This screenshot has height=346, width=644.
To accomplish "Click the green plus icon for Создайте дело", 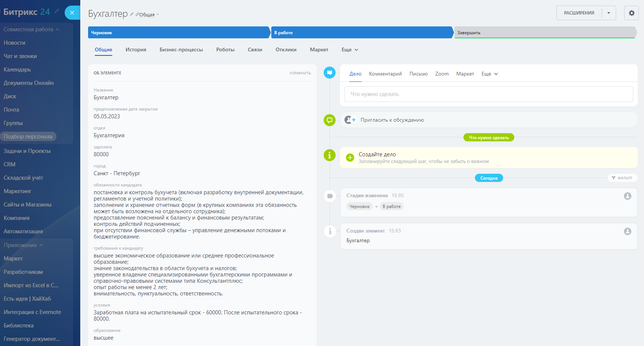I will coord(350,157).
